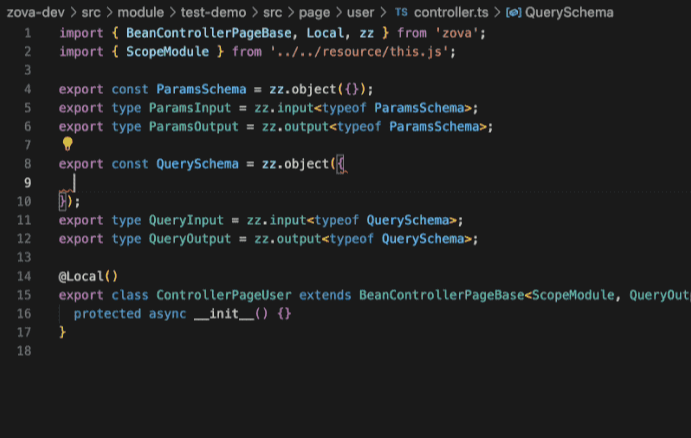Click line number 15 in the gutter
The height and width of the screenshot is (438, 691).
pyautogui.click(x=24, y=295)
